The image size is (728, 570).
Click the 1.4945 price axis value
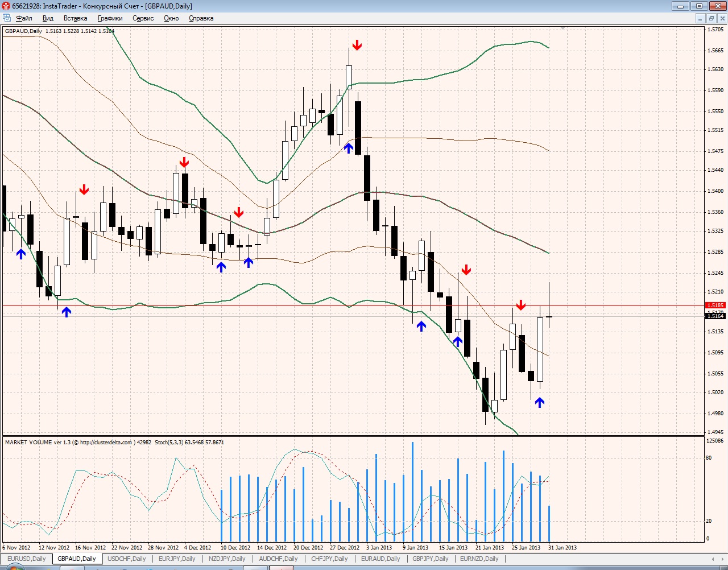click(715, 432)
